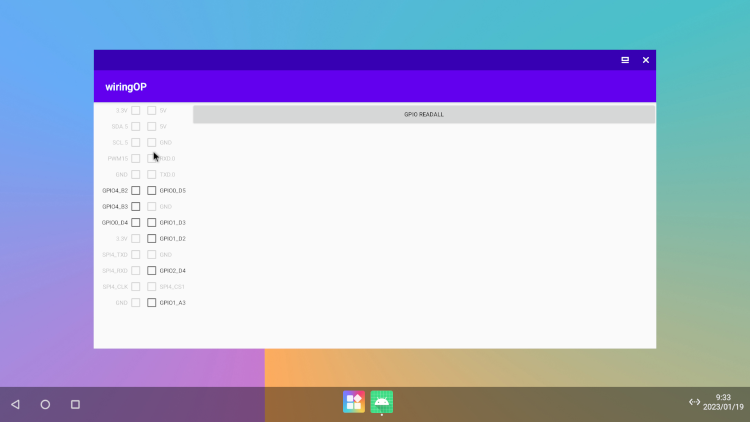Viewport: 750px width, 422px height.
Task: Click the SCL.5 checkbox
Action: (136, 143)
